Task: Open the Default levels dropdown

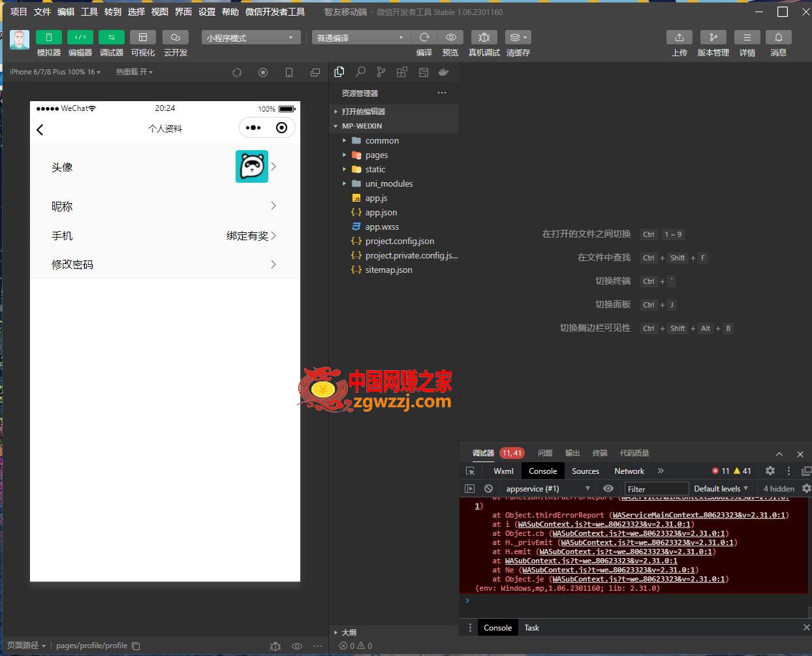Action: [x=721, y=488]
